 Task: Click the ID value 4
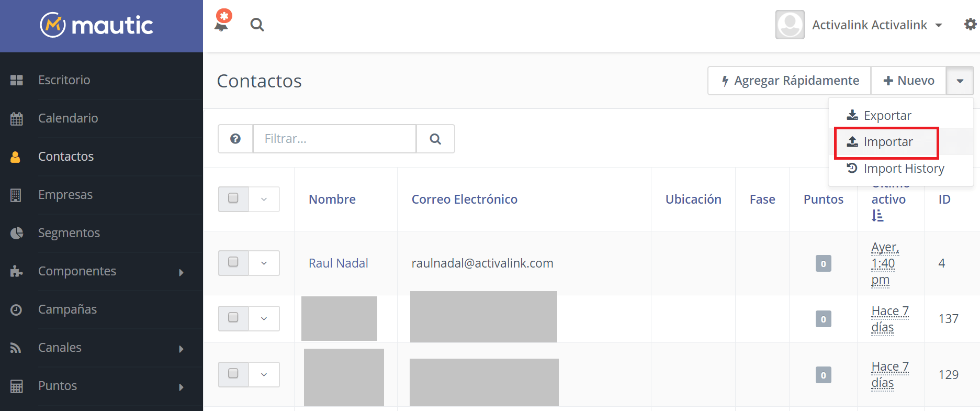click(x=942, y=263)
